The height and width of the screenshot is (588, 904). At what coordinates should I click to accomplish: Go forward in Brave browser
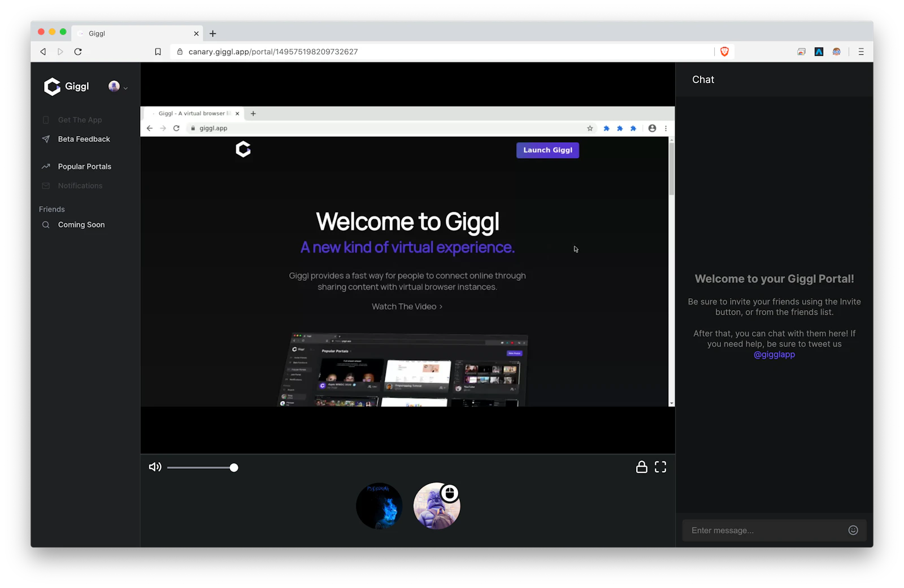(60, 51)
